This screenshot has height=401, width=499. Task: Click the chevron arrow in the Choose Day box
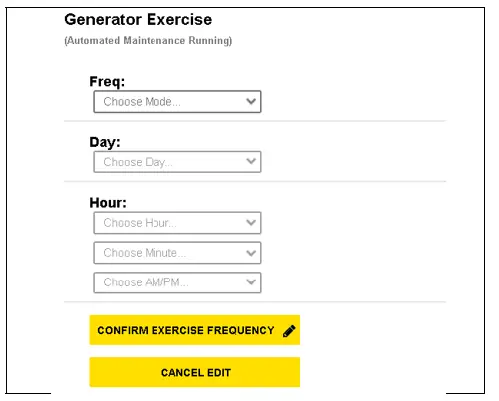coord(251,162)
